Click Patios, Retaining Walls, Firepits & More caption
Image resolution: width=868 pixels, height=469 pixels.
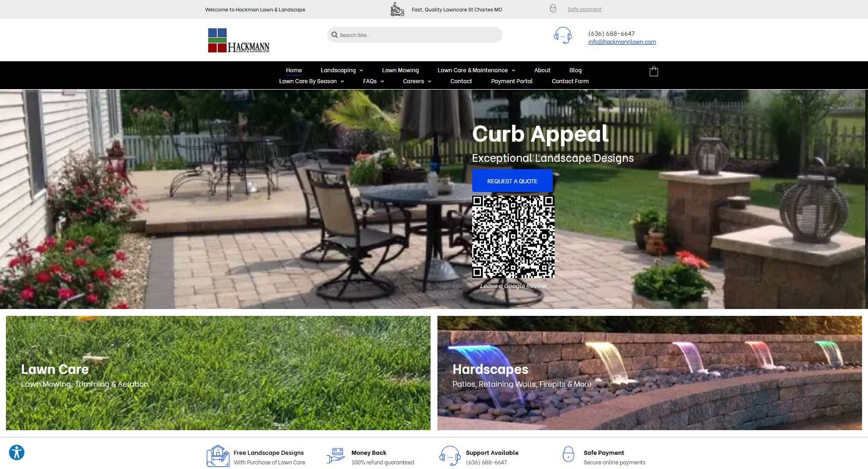522,384
